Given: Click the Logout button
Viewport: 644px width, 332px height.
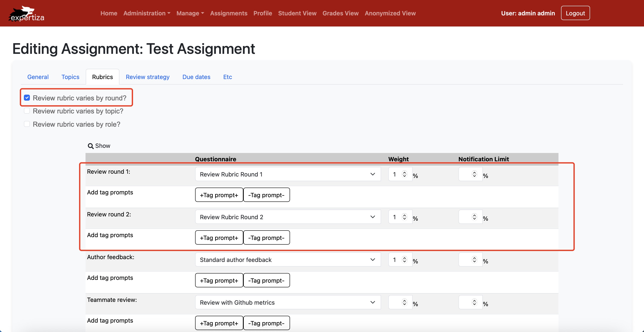Looking at the screenshot, I should pos(575,13).
